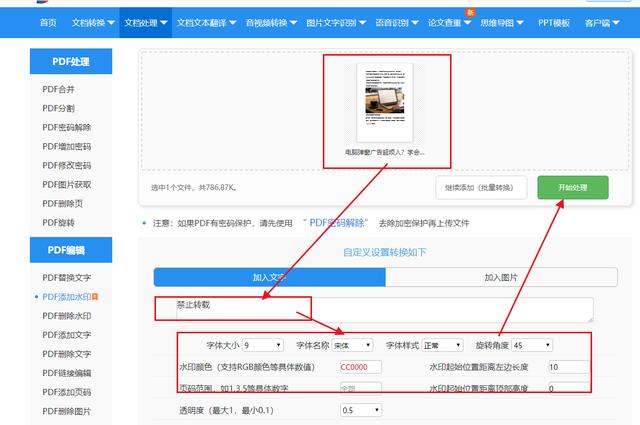Image resolution: width=640 pixels, height=425 pixels.
Task: Open the 旋转角度 dropdown
Action: click(532, 345)
